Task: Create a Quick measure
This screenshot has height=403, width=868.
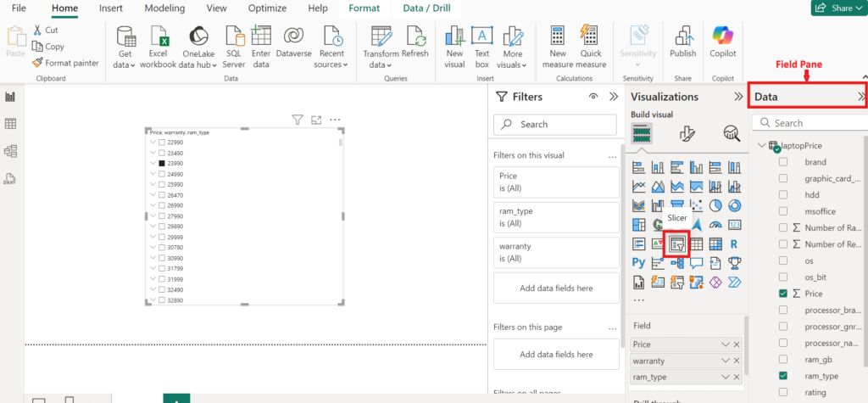Action: pos(591,48)
